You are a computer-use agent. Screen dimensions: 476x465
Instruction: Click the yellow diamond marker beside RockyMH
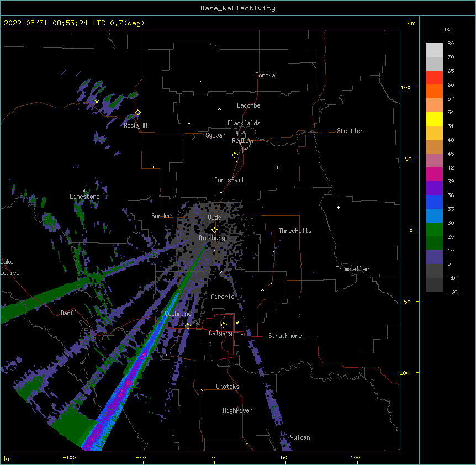[x=138, y=113]
